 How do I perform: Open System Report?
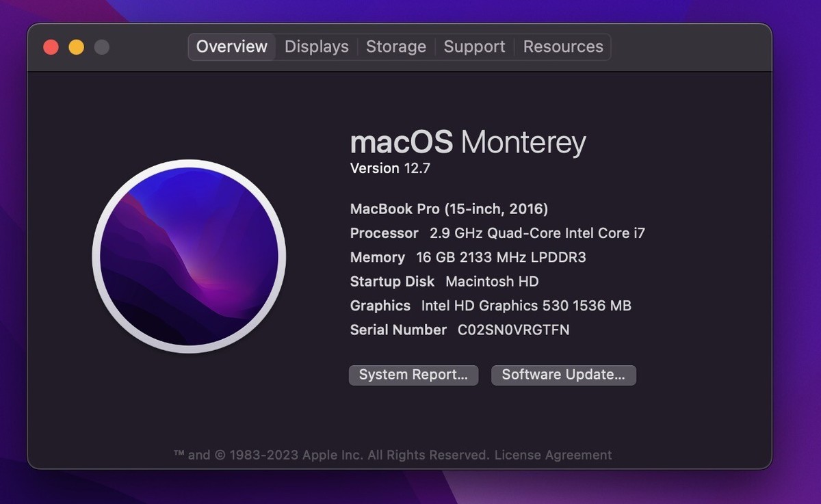click(x=413, y=375)
